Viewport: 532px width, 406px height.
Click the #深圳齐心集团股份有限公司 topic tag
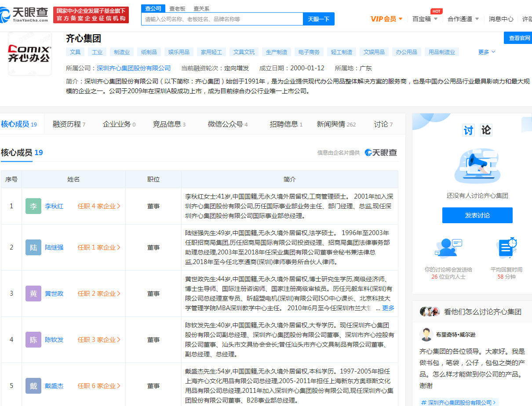(x=459, y=402)
